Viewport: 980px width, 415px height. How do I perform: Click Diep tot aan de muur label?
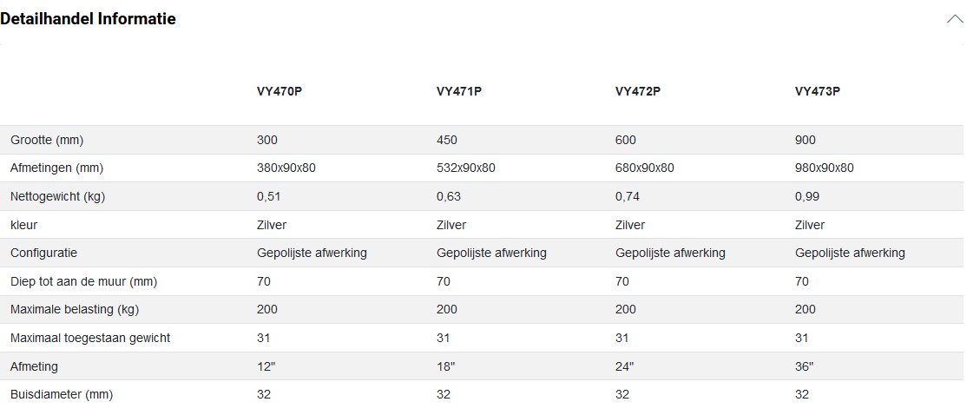tap(83, 281)
